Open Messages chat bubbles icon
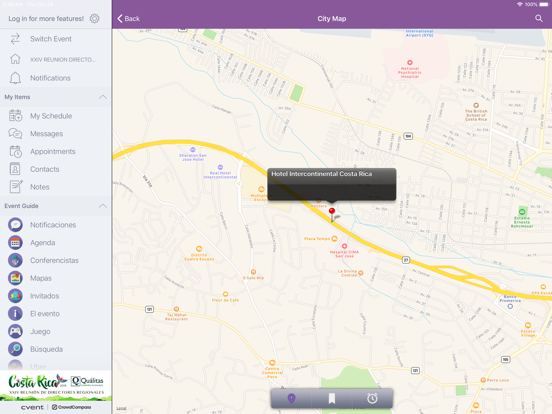The height and width of the screenshot is (414, 552). click(x=15, y=133)
